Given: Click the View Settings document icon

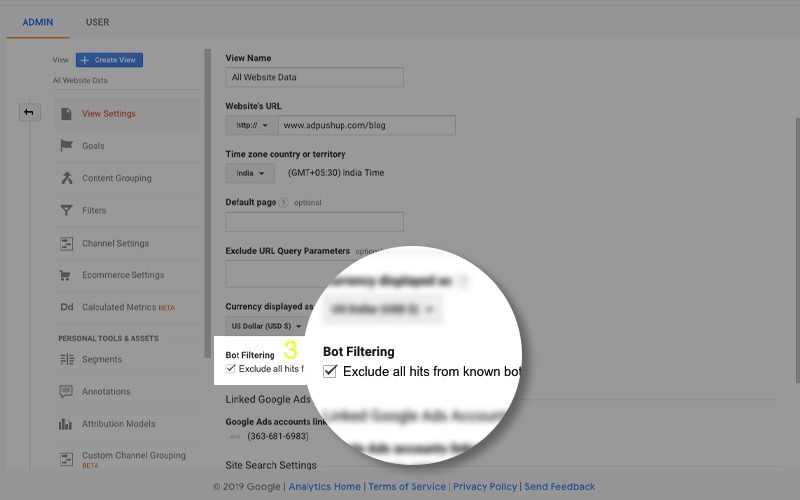Looking at the screenshot, I should [67, 114].
